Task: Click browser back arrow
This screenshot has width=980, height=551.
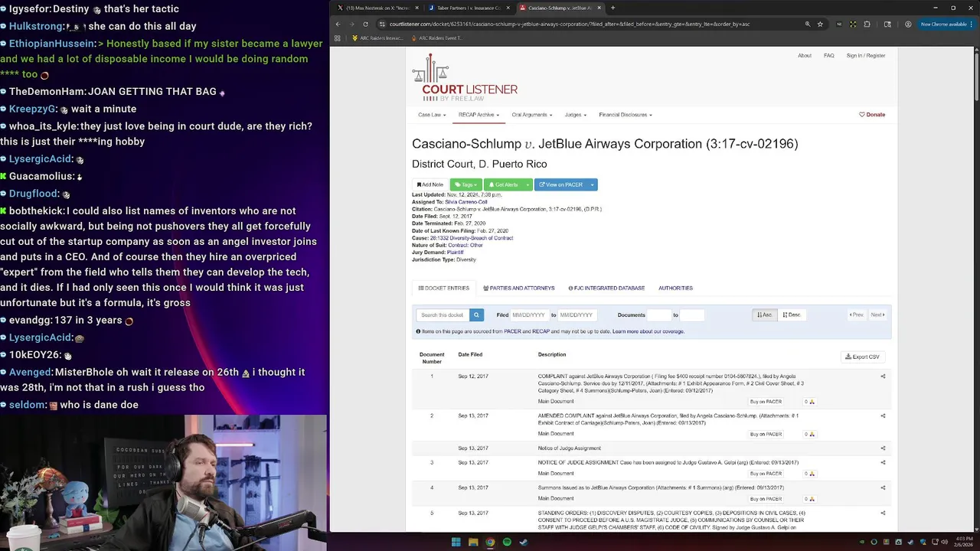Action: click(338, 24)
